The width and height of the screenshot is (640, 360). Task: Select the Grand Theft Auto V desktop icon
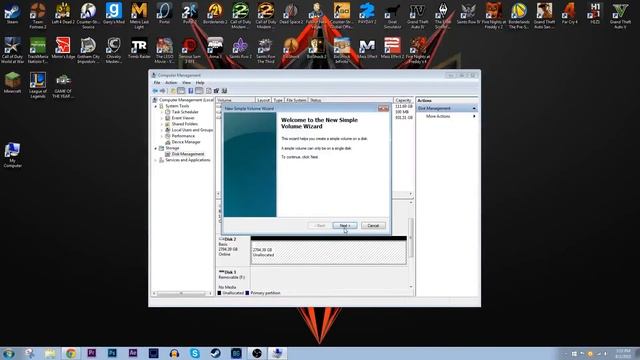coord(620,16)
